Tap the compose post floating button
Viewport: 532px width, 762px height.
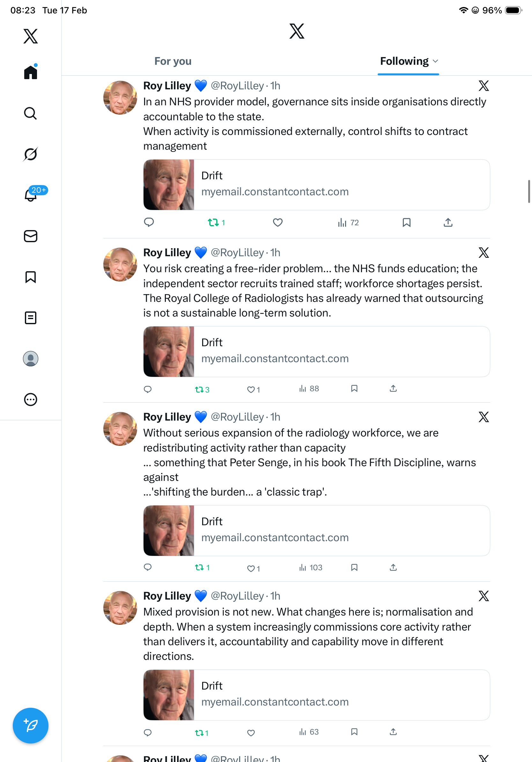(31, 726)
